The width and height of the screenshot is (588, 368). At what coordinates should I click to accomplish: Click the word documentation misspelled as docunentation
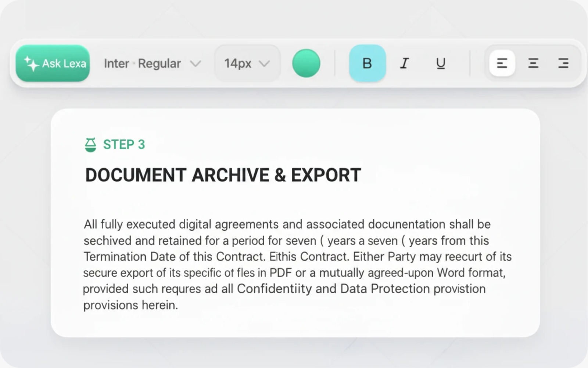click(x=406, y=224)
